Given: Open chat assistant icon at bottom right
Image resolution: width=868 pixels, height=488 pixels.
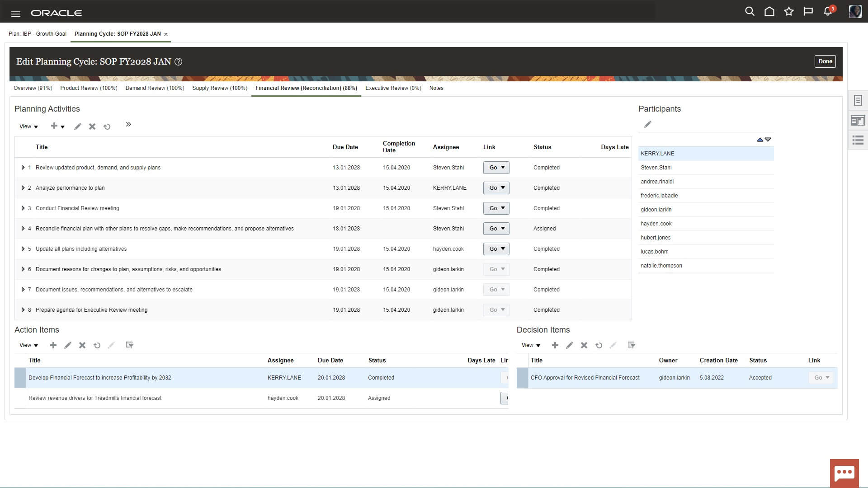Looking at the screenshot, I should [x=844, y=473].
